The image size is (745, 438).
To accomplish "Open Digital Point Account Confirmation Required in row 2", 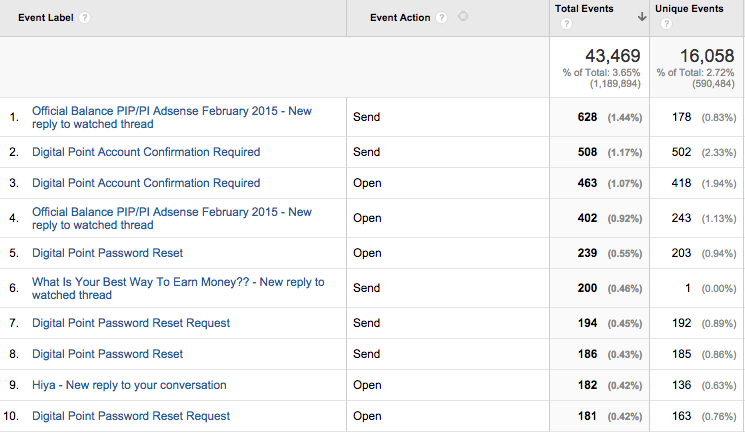I will (146, 152).
